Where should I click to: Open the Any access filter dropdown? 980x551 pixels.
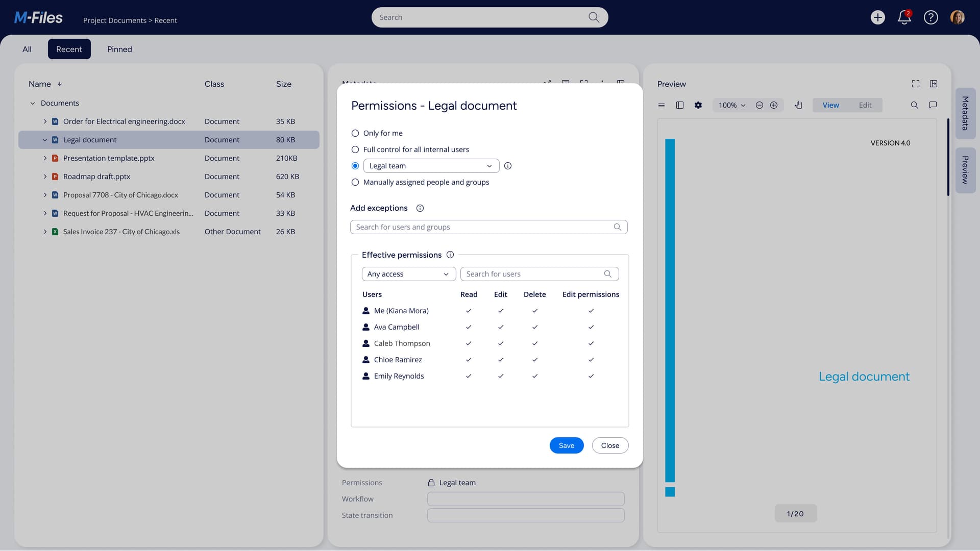[x=409, y=274]
